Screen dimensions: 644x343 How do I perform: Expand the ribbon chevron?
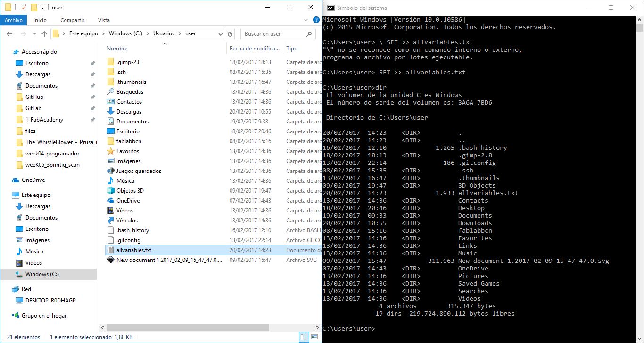click(x=307, y=20)
